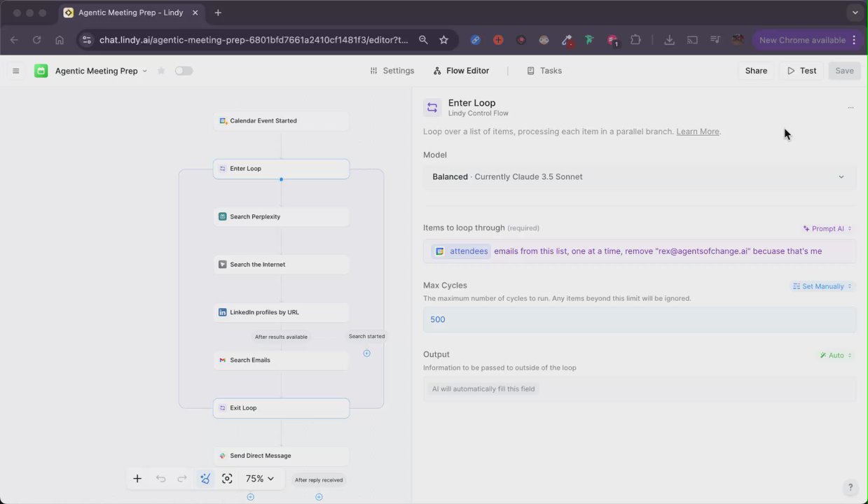The height and width of the screenshot is (504, 868).
Task: Open the Settings tab
Action: 392,71
